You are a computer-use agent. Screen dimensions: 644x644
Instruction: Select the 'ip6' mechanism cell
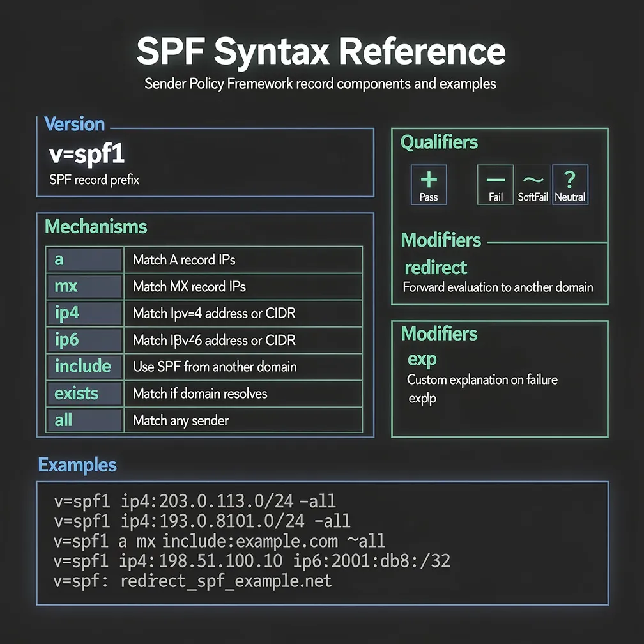point(84,340)
